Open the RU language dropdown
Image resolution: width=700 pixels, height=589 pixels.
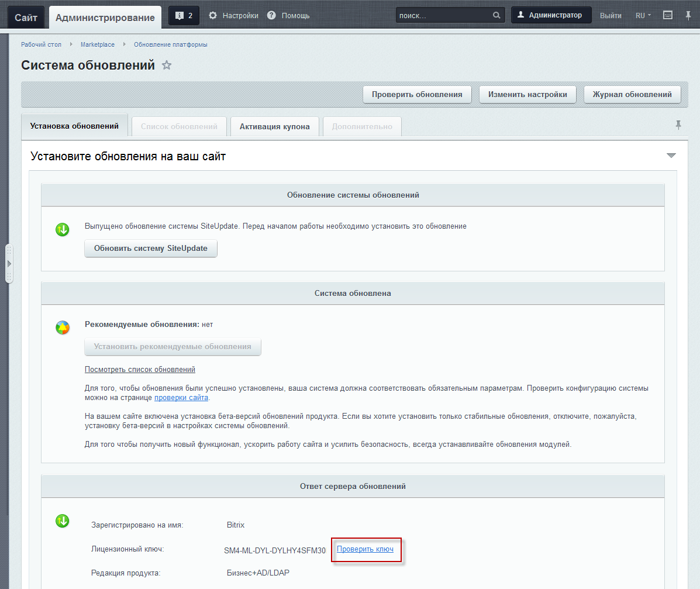[x=643, y=16]
